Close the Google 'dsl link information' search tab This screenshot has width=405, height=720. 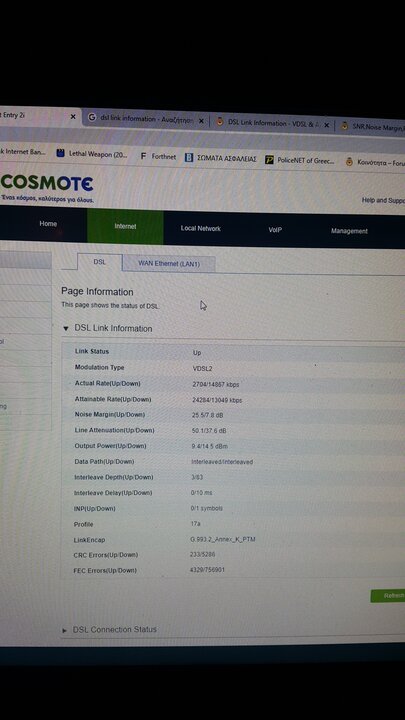[201, 121]
